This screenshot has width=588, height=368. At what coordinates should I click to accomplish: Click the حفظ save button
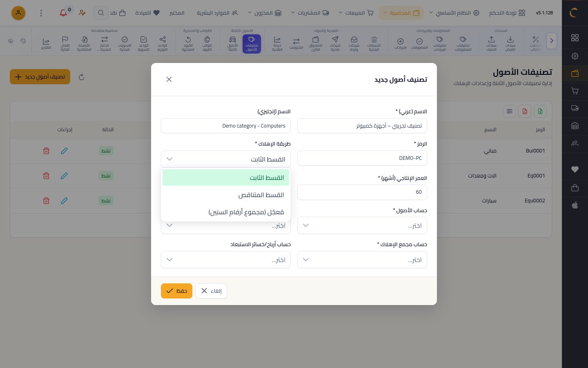click(176, 291)
